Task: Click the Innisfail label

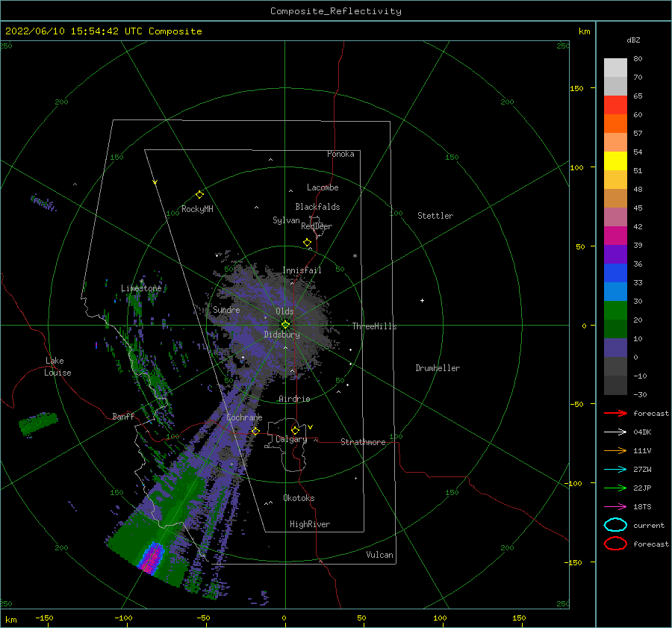Action: [302, 270]
